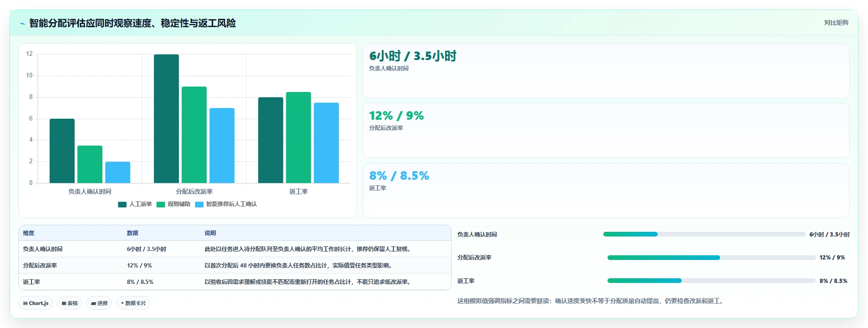Viewport: 868px width, 328px height.
Task: Click the 负责人确认时间 progress bar
Action: point(704,234)
